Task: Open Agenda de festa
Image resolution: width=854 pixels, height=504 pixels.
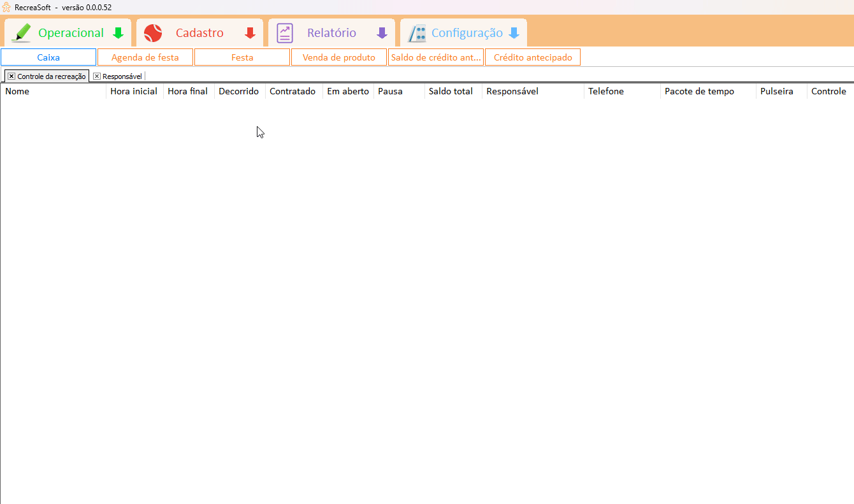Action: [145, 57]
